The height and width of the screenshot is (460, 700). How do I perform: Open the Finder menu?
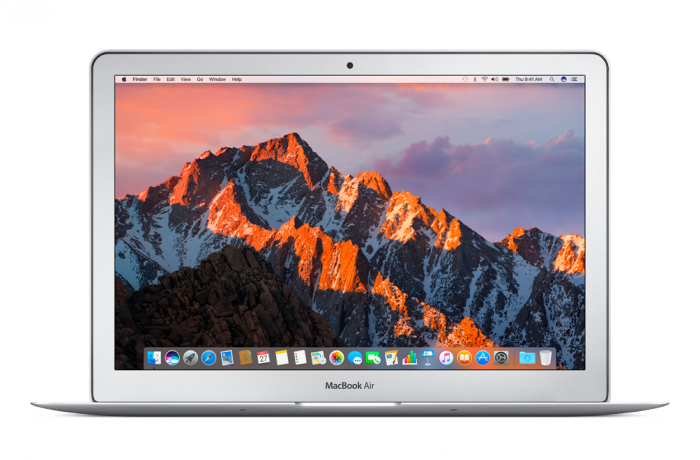click(x=140, y=79)
